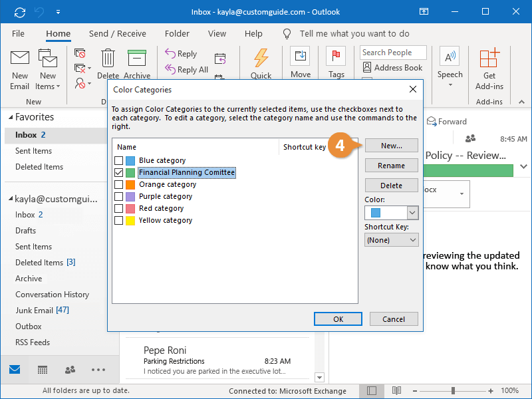
Task: Open the Help tab
Action: (253, 34)
